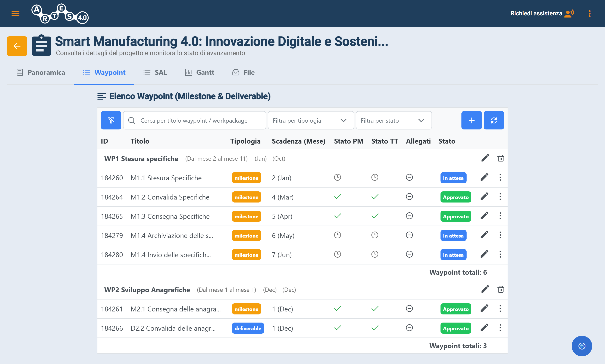Go back with the orange arrow button
This screenshot has height=364, width=605.
point(17,46)
